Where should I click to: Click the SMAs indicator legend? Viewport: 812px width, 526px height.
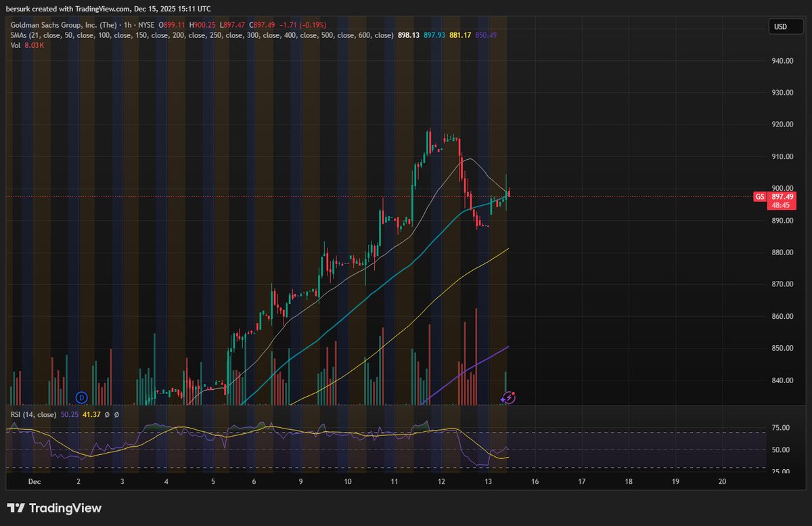pos(202,35)
